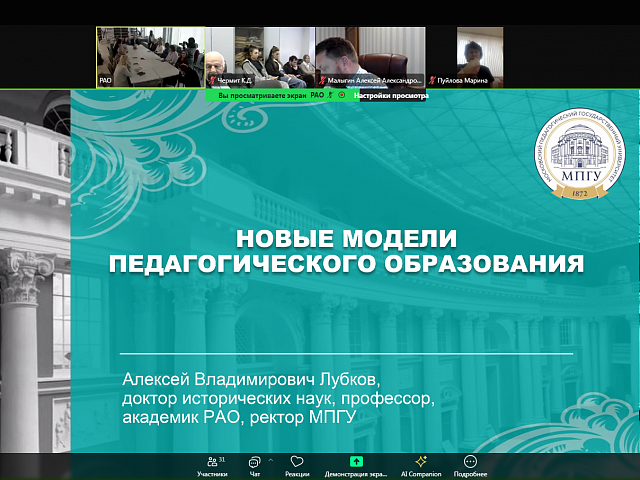
Task: Expand the arrow next to Чат
Action: pyautogui.click(x=271, y=459)
